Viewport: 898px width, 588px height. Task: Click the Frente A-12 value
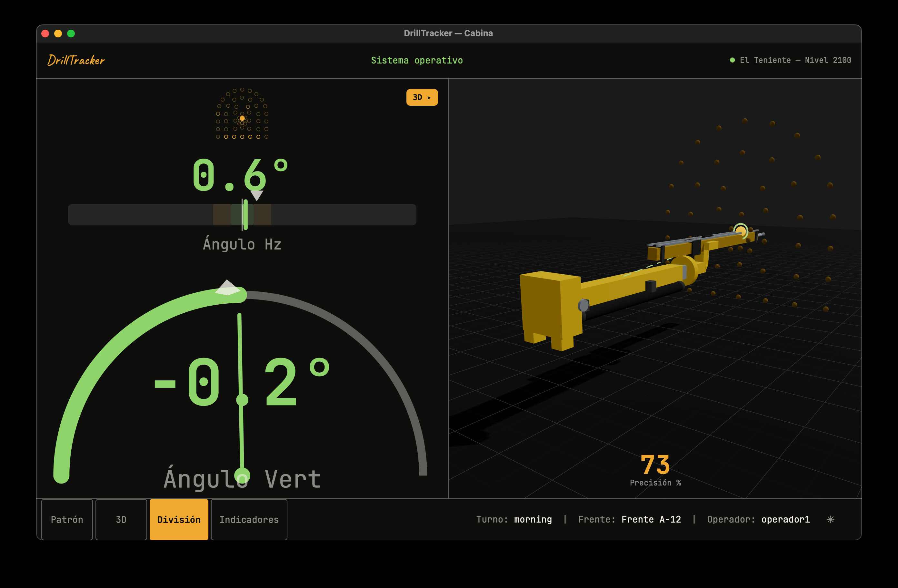(x=651, y=519)
